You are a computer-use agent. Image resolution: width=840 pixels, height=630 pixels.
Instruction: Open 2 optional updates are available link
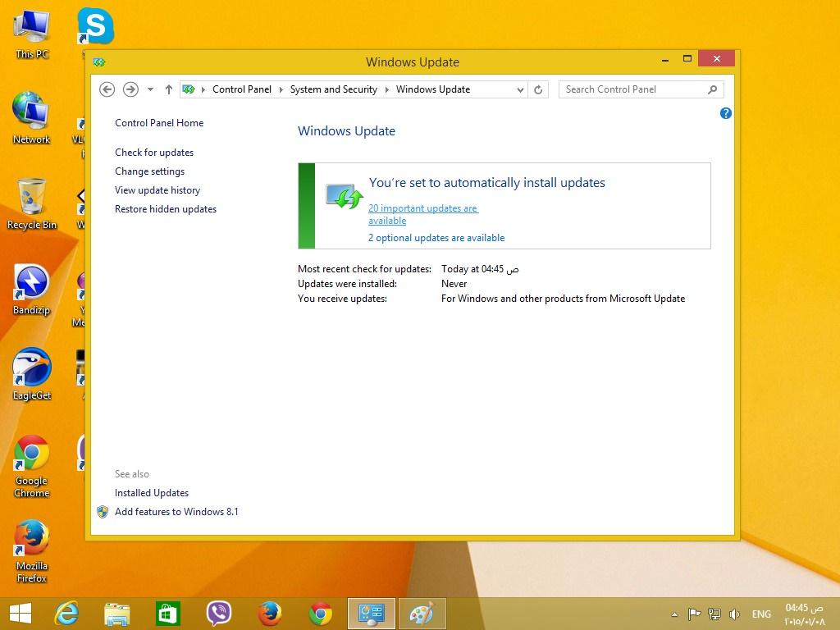pos(436,238)
